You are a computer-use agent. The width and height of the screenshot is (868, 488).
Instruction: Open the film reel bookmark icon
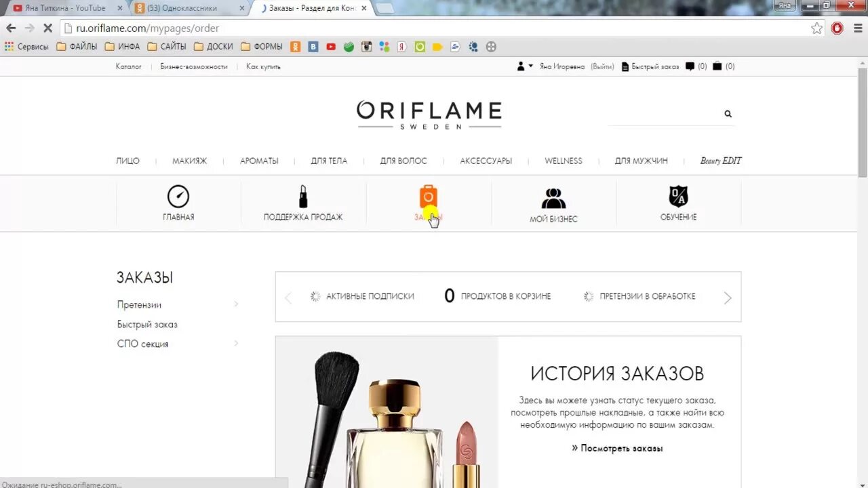(491, 47)
